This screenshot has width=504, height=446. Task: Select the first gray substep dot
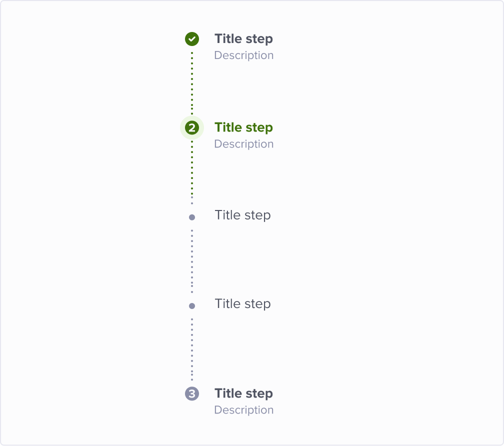[x=192, y=217]
